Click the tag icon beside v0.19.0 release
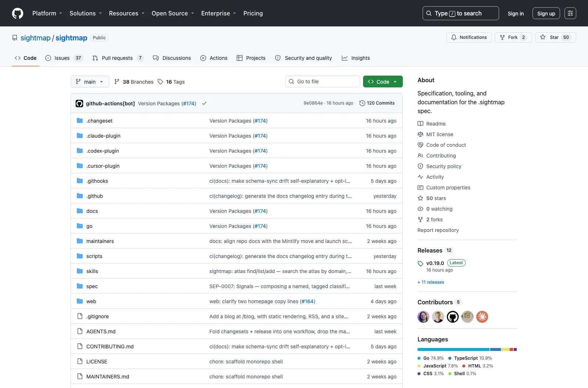Image resolution: width=588 pixels, height=388 pixels. click(420, 264)
